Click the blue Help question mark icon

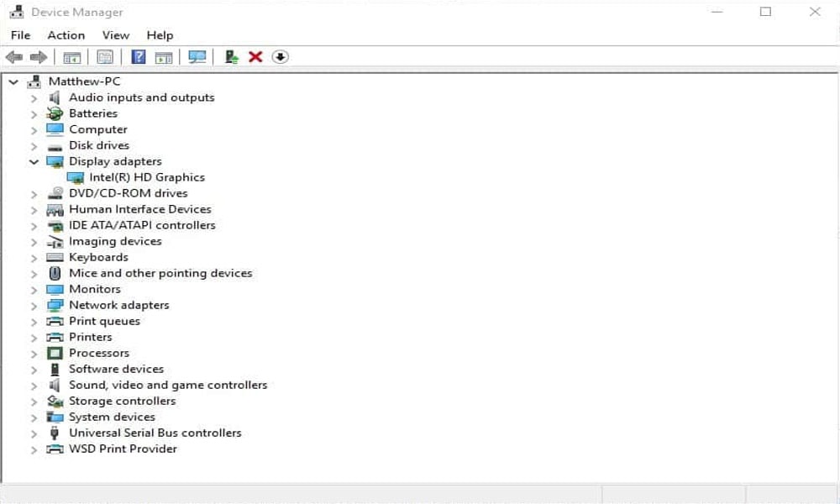tap(139, 57)
